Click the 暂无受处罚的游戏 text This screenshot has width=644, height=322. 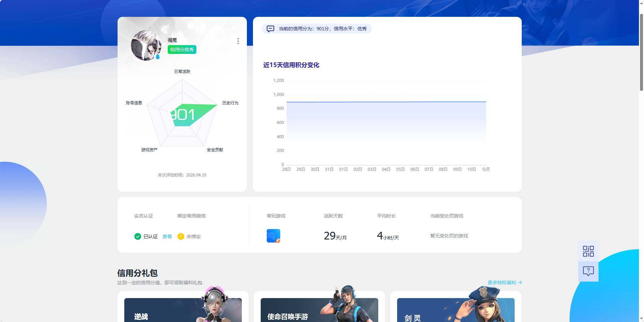(x=449, y=236)
